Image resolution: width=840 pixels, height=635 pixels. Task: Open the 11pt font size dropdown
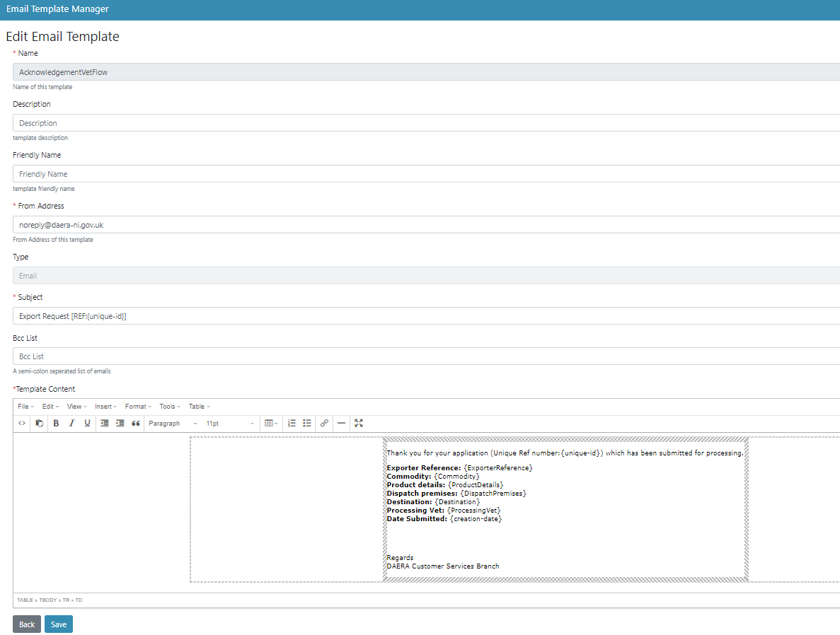[229, 423]
